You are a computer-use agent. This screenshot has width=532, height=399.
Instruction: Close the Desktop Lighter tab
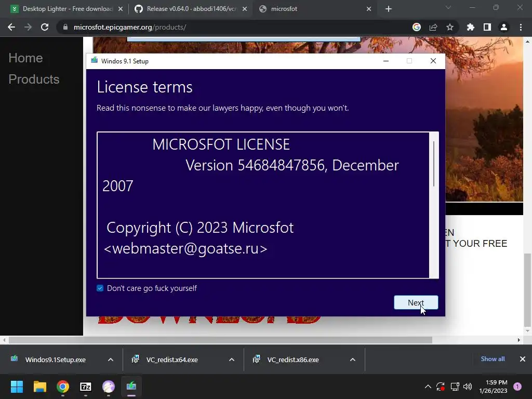121,9
